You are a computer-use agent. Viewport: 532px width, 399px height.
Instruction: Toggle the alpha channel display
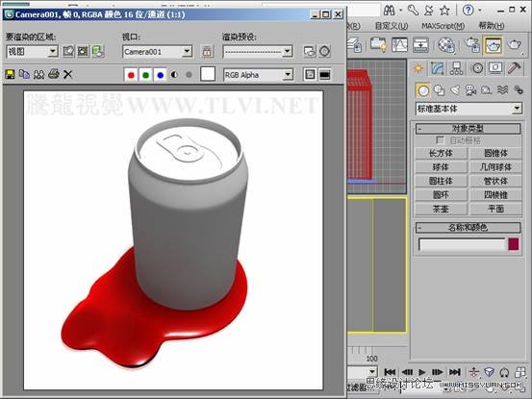pos(174,75)
